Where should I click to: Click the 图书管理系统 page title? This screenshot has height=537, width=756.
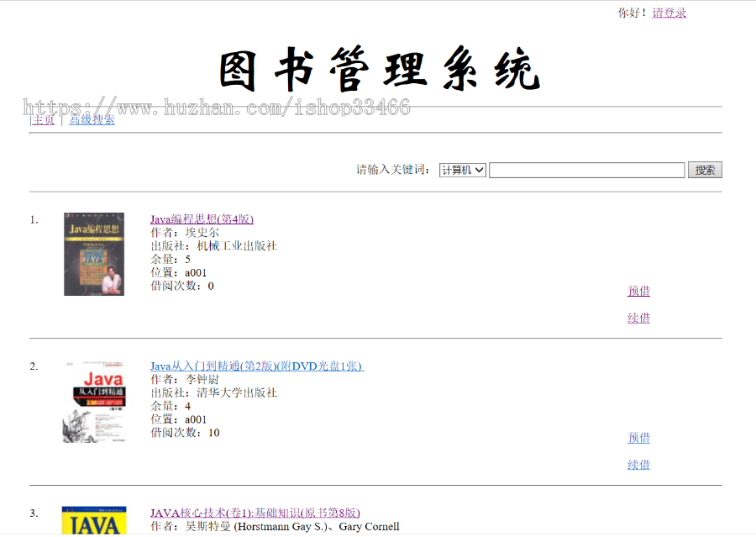[377, 69]
